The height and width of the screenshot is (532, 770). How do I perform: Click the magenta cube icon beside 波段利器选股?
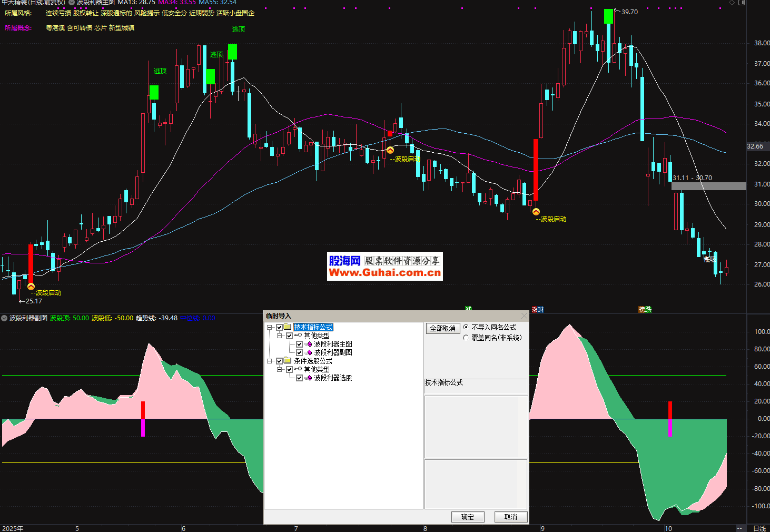(309, 378)
